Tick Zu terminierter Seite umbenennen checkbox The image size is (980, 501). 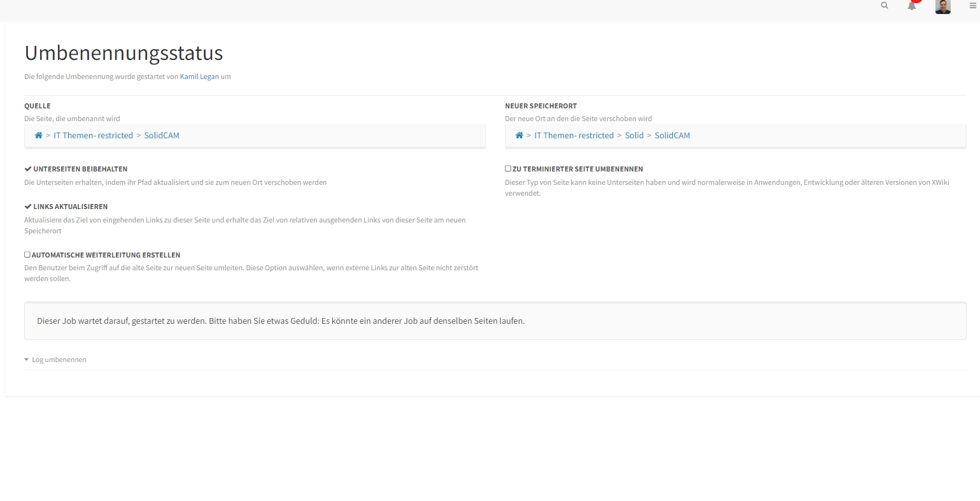(508, 169)
